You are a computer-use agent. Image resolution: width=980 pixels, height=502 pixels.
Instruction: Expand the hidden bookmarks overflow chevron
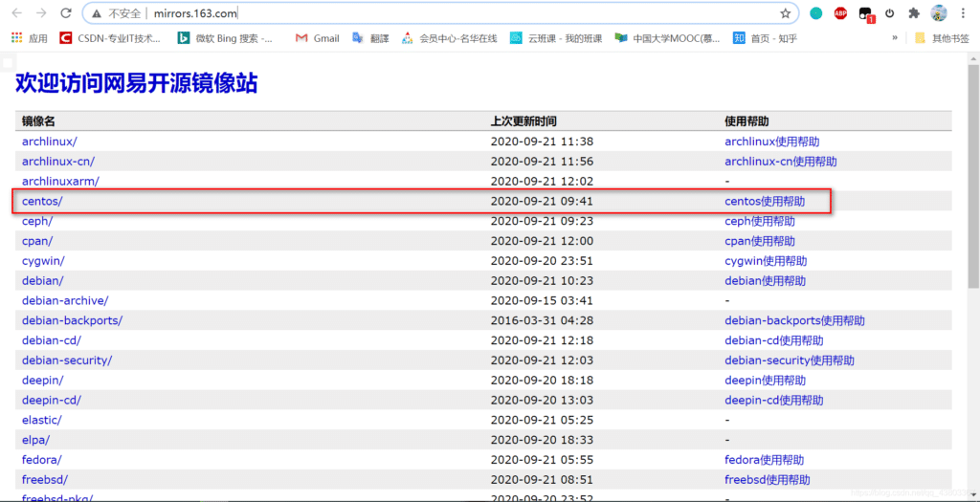tap(895, 38)
